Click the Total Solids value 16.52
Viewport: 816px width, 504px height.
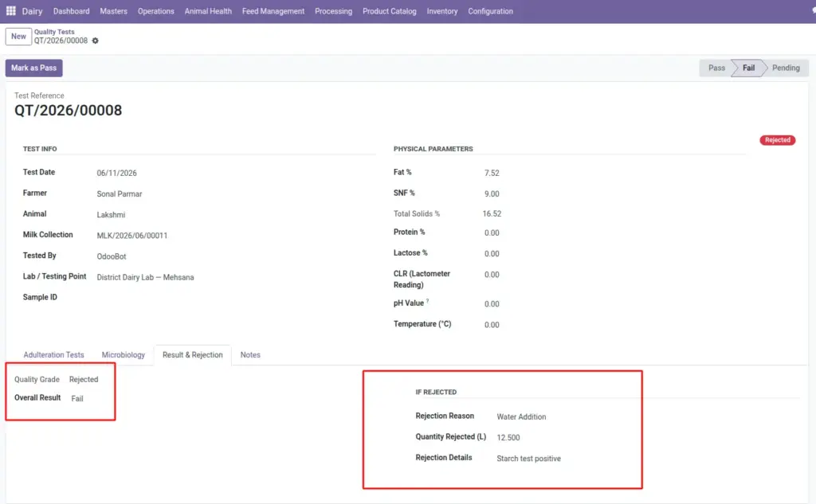pos(492,213)
